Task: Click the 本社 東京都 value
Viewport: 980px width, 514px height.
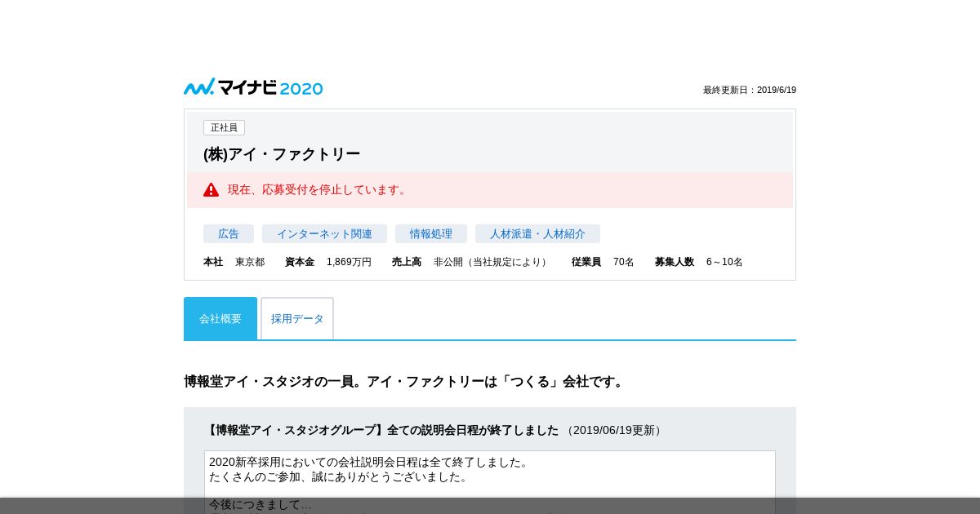Action: pyautogui.click(x=250, y=262)
